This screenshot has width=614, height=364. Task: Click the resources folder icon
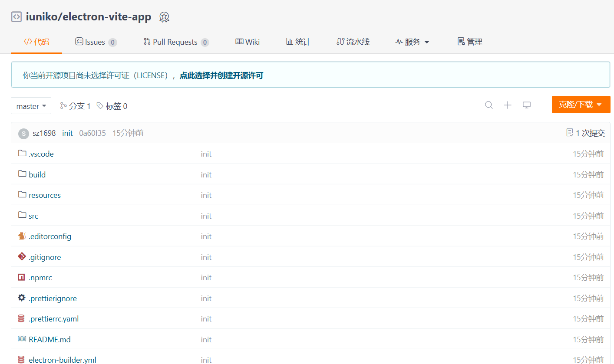tap(22, 194)
